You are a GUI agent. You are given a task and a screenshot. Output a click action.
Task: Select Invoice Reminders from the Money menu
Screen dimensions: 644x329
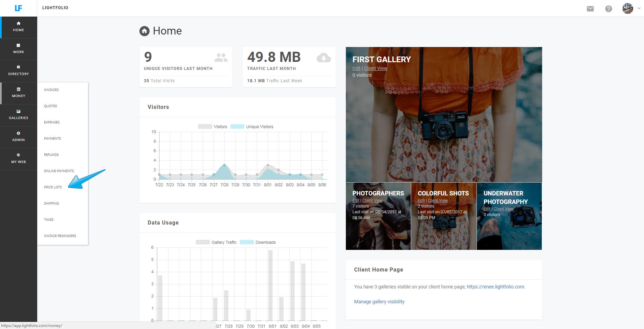[60, 236]
